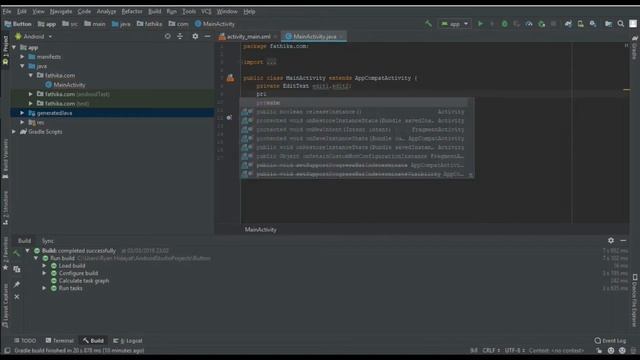Expand the 'Load build' node
This screenshot has width=640, height=360.
pos(44,266)
